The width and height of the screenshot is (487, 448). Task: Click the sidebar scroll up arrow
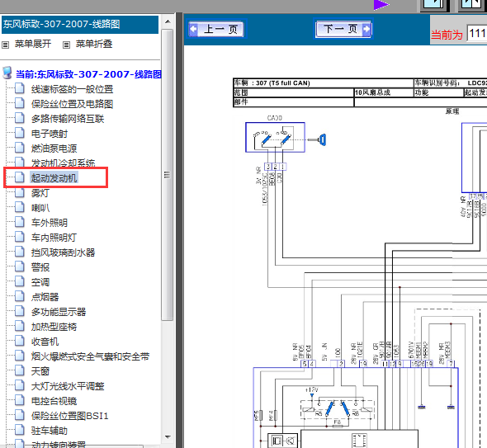[x=168, y=21]
